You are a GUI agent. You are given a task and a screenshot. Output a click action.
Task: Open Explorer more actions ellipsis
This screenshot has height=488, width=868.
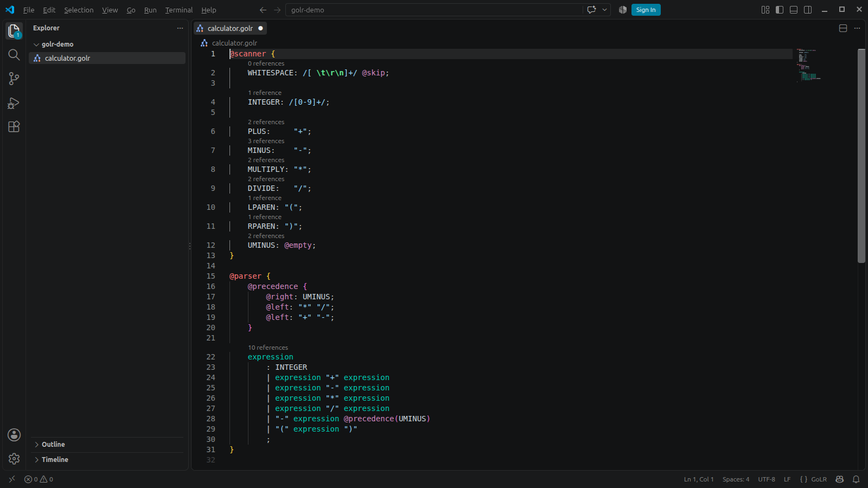pos(180,28)
